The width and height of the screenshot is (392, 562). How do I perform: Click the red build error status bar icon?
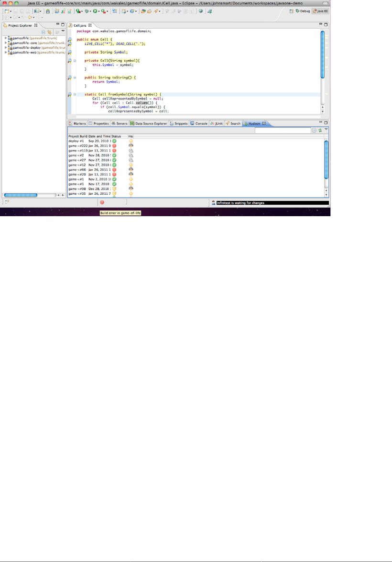click(102, 202)
